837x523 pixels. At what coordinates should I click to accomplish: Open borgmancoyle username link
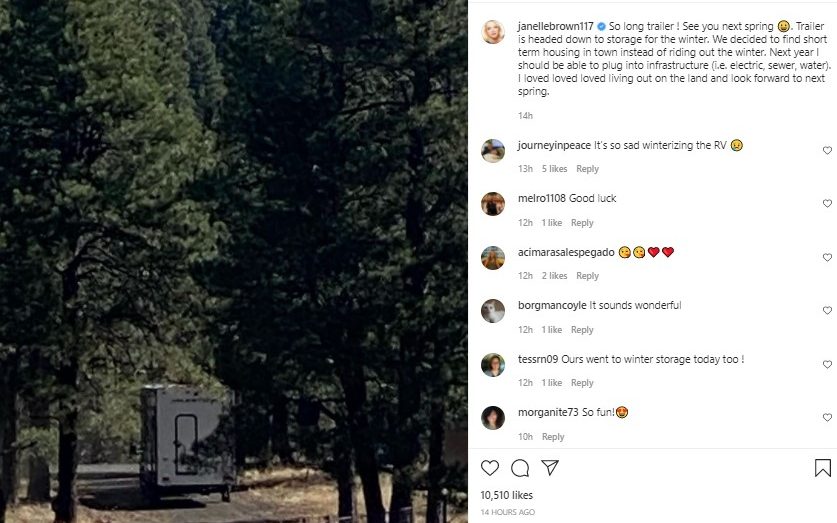552,305
